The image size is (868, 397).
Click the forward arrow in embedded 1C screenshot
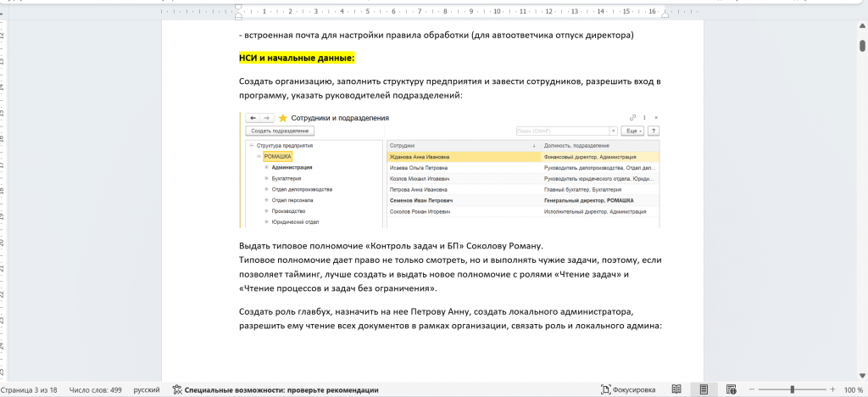(x=267, y=118)
